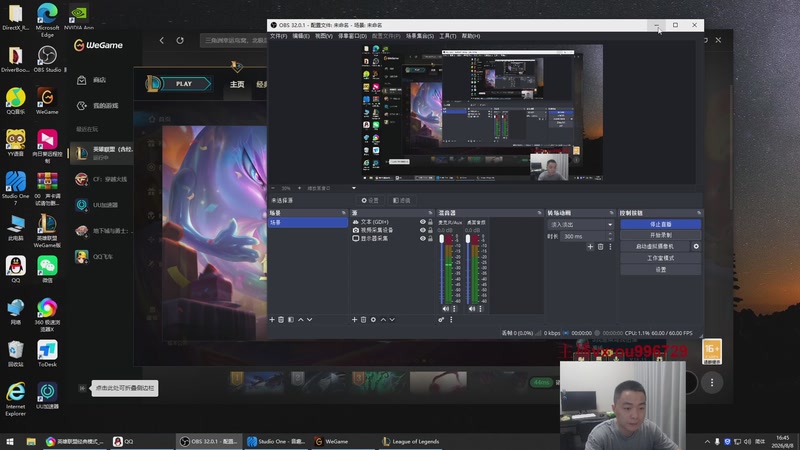Screen dimensions: 800x450
Task: Click the WeGame search box
Action: pyautogui.click(x=234, y=40)
